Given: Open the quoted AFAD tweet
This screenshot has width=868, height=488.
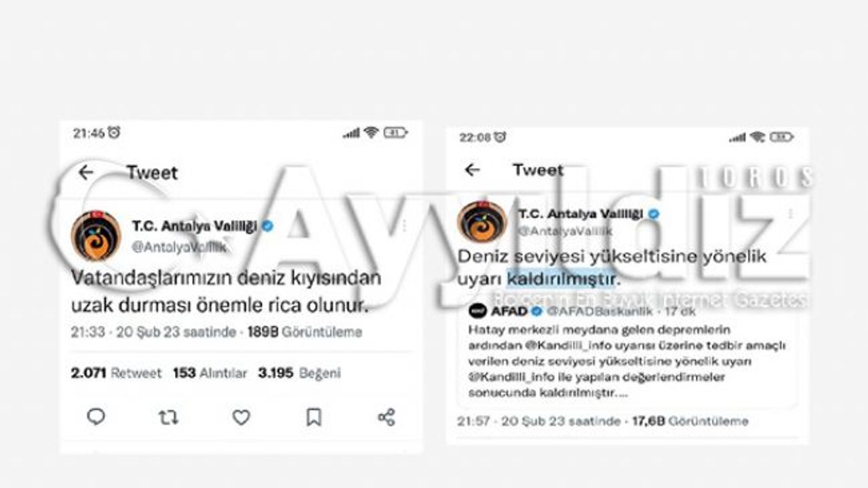Looking at the screenshot, I should 627,355.
